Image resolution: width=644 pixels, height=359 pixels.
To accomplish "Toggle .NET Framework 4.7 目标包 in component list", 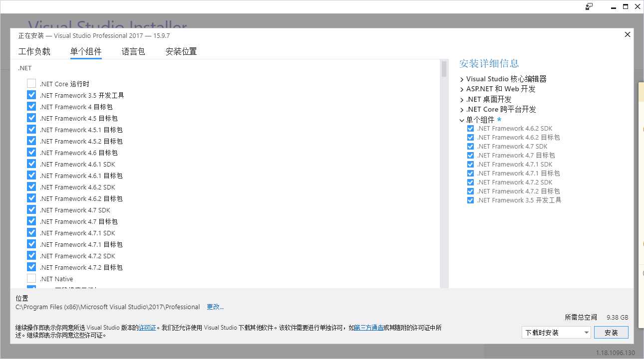I will (x=31, y=221).
